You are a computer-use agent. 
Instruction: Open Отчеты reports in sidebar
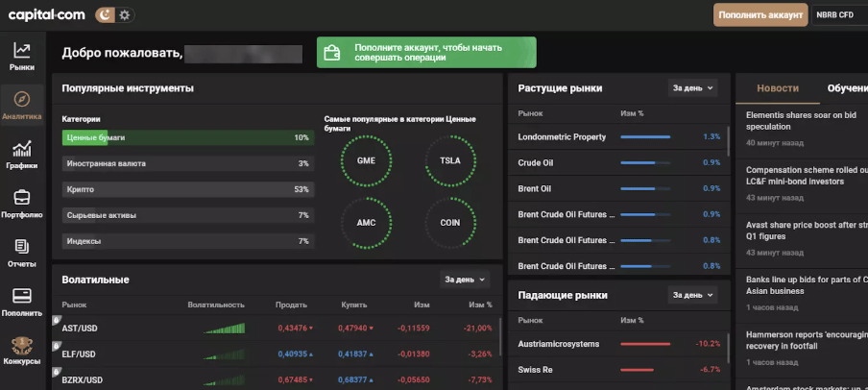(x=22, y=254)
